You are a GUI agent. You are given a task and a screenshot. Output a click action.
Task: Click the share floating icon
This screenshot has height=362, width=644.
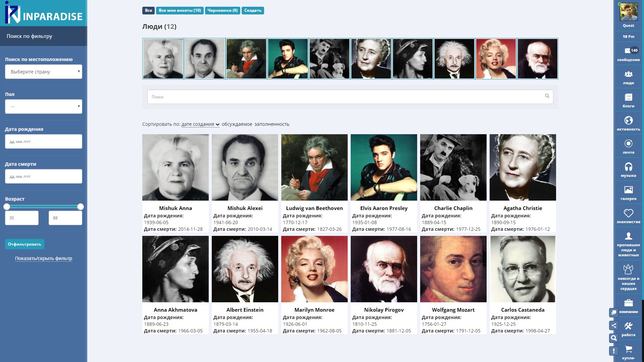pos(613,325)
